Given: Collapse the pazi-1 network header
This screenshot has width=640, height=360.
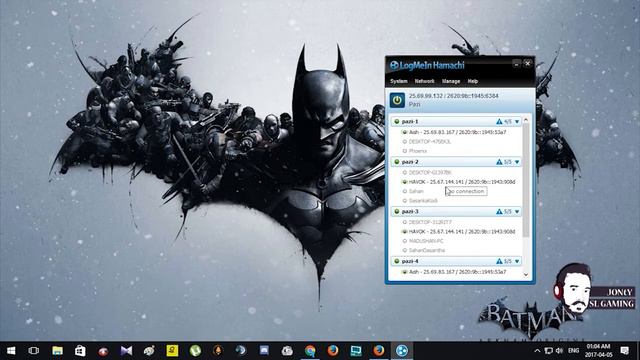Looking at the screenshot, I should (x=456, y=122).
